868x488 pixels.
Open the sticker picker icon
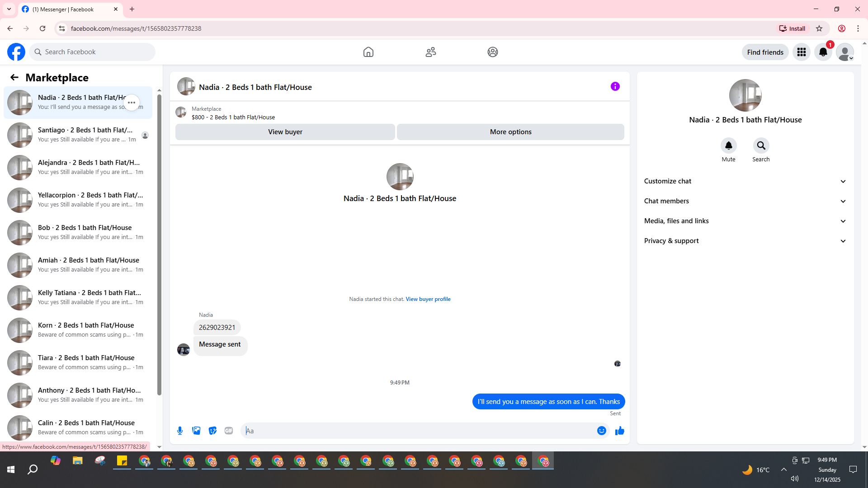point(212,431)
